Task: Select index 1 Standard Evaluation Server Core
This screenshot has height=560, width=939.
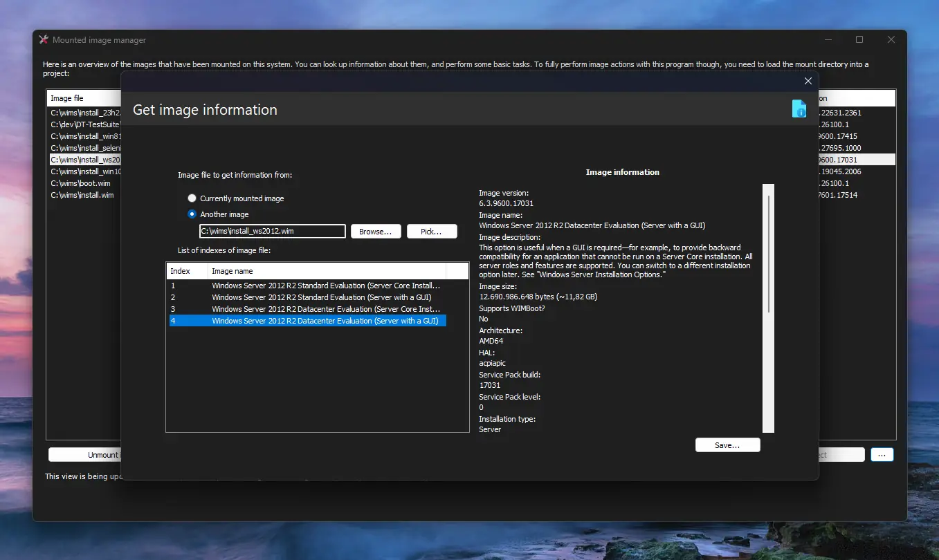Action: pyautogui.click(x=325, y=286)
